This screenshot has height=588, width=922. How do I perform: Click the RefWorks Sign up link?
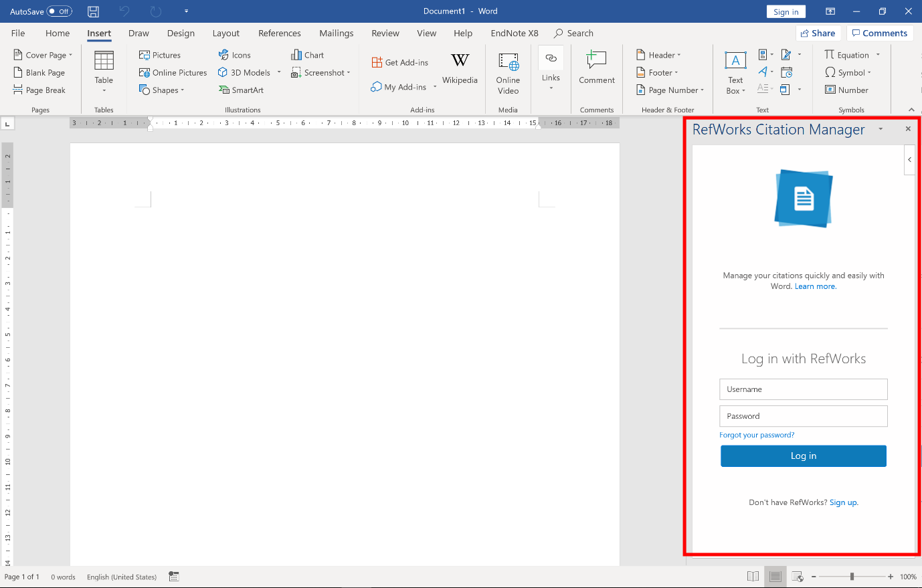click(x=843, y=502)
